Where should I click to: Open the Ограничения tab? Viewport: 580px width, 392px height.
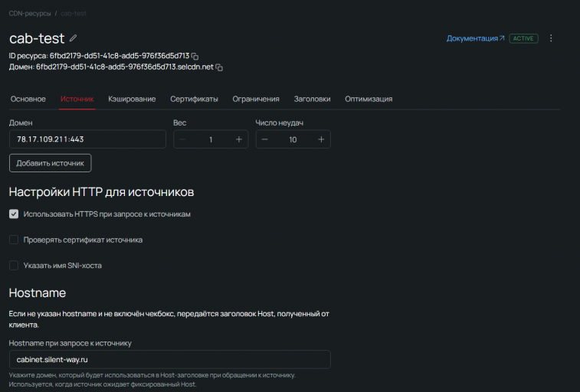(256, 99)
